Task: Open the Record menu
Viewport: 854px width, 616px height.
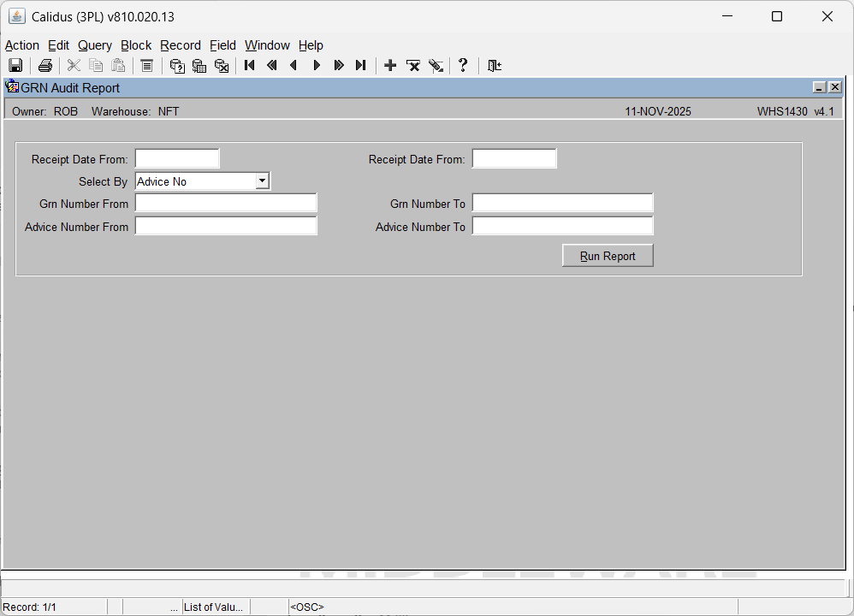Action: (180, 45)
